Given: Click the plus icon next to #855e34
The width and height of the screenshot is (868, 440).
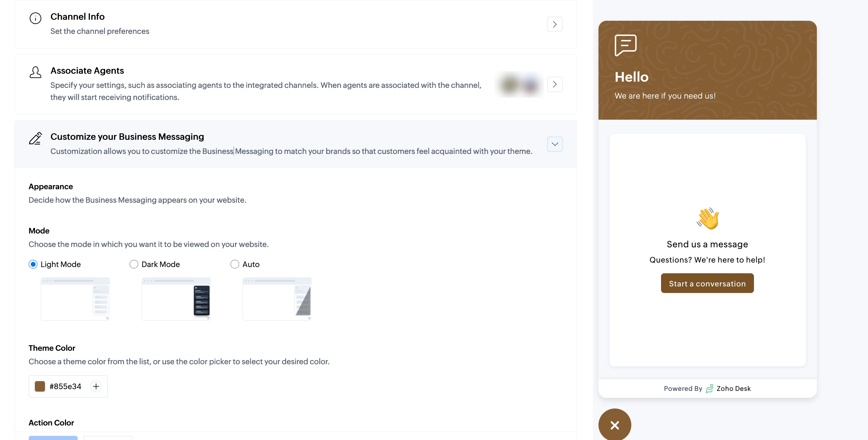Looking at the screenshot, I should click(96, 386).
